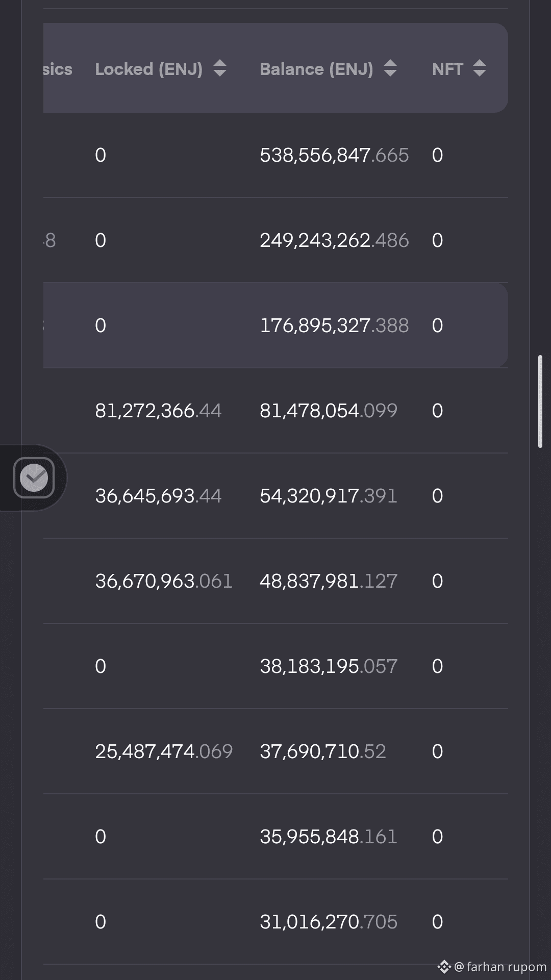This screenshot has width=551, height=980.
Task: Click the vertical scrollbar thumb
Action: coord(540,401)
